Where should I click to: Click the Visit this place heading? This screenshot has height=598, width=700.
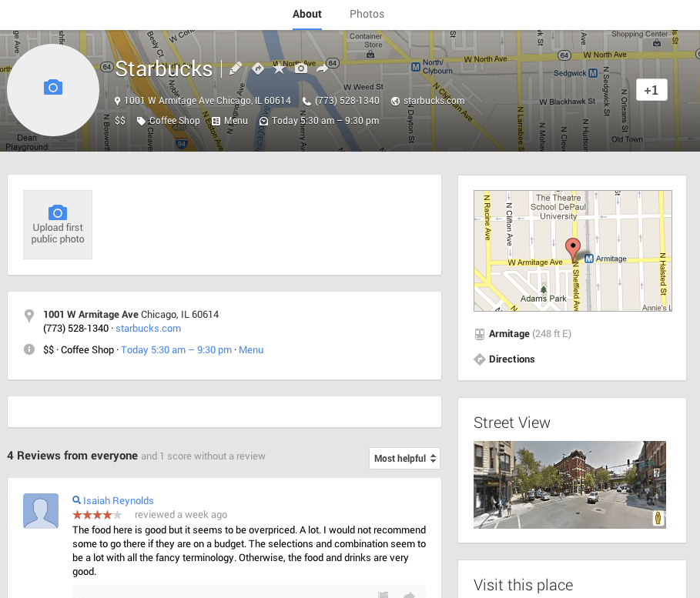click(523, 585)
